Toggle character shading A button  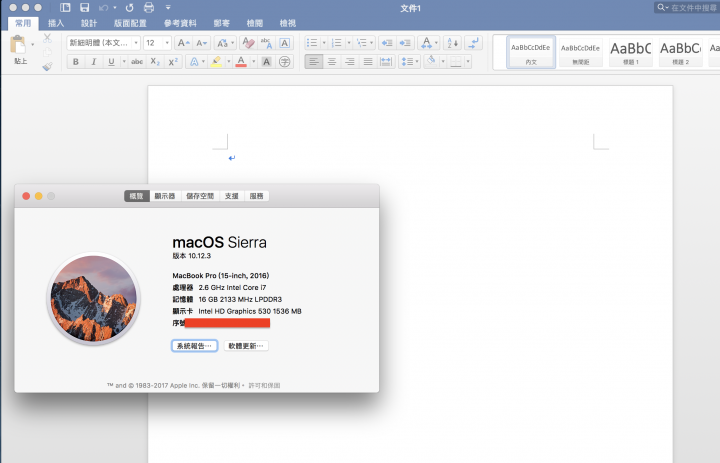266,62
